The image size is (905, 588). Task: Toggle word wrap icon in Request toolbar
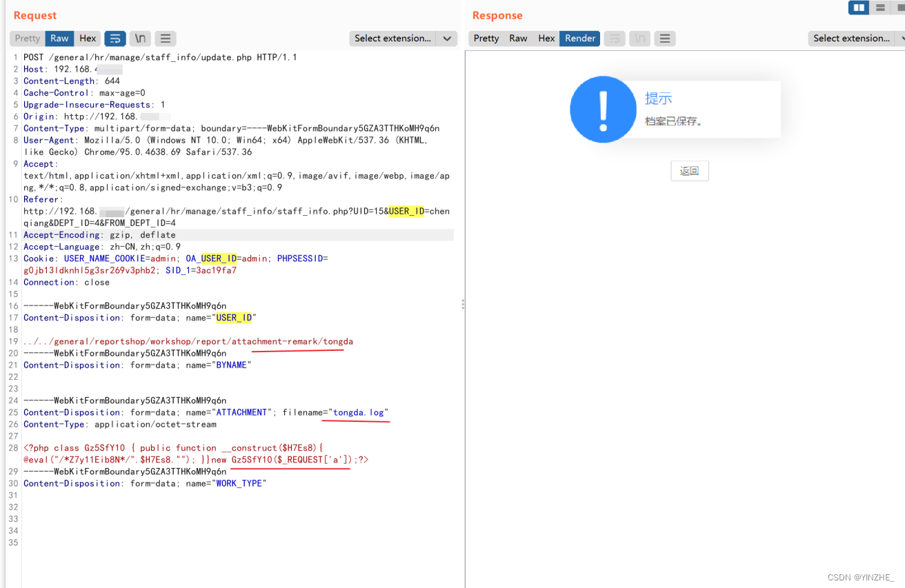point(115,39)
